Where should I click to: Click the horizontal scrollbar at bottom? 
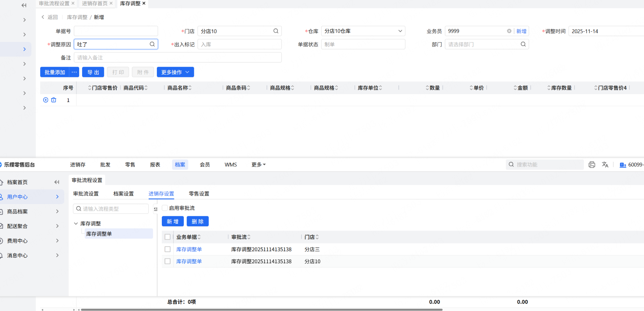tap(262, 309)
